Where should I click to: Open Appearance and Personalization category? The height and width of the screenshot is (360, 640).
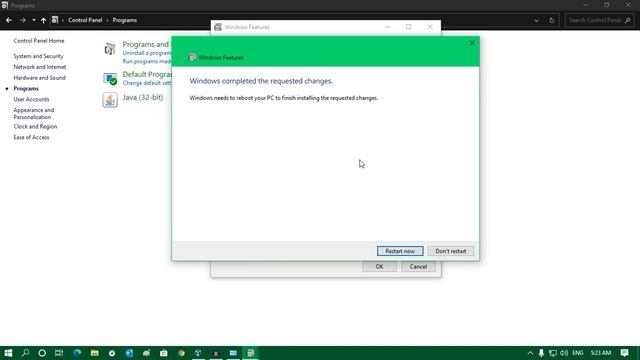pyautogui.click(x=33, y=113)
